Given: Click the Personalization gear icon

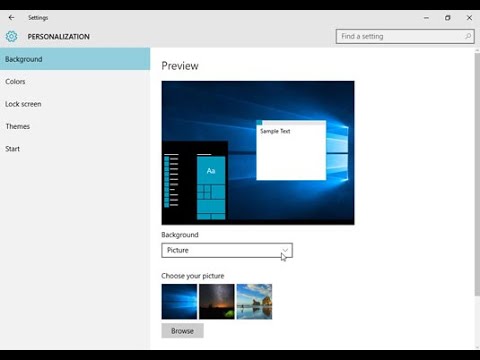Looking at the screenshot, I should (11, 36).
